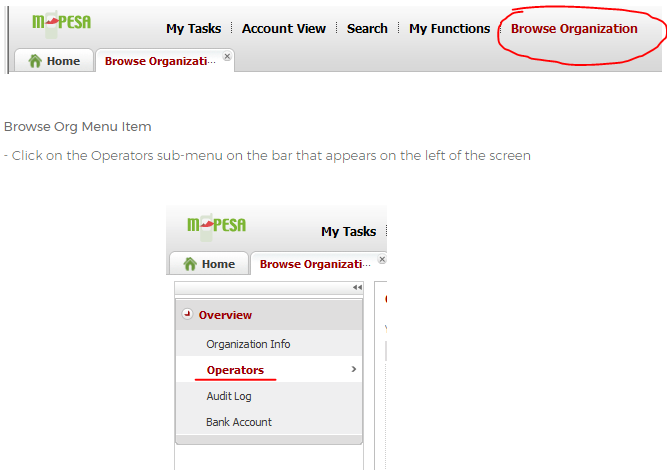The height and width of the screenshot is (475, 667).
Task: Open the My Functions menu
Action: coord(449,29)
